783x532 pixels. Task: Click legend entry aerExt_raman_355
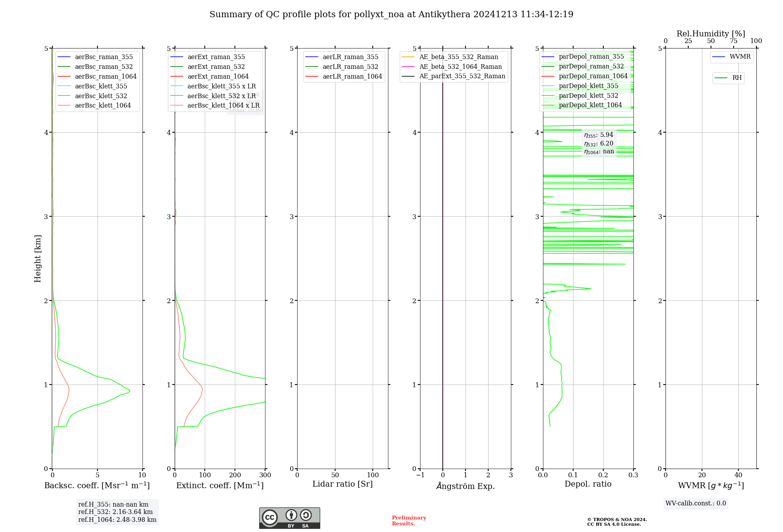[208, 57]
